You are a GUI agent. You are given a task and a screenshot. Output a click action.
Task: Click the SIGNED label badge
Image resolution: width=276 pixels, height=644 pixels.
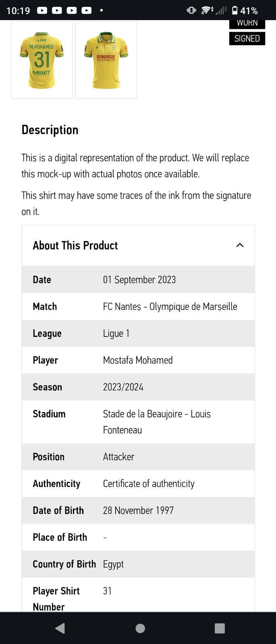pyautogui.click(x=247, y=39)
